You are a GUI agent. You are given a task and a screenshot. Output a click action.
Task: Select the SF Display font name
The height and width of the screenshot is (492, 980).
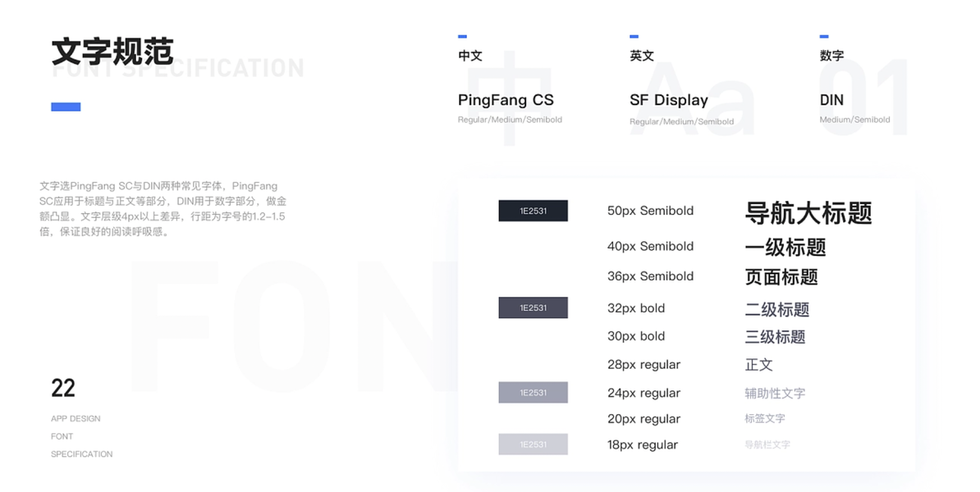coord(668,100)
